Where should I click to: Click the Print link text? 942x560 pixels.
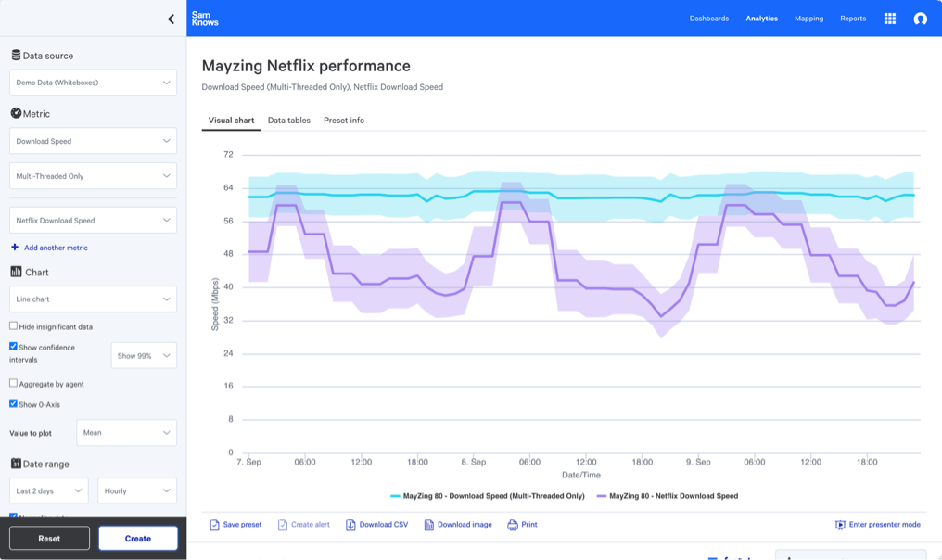point(529,525)
